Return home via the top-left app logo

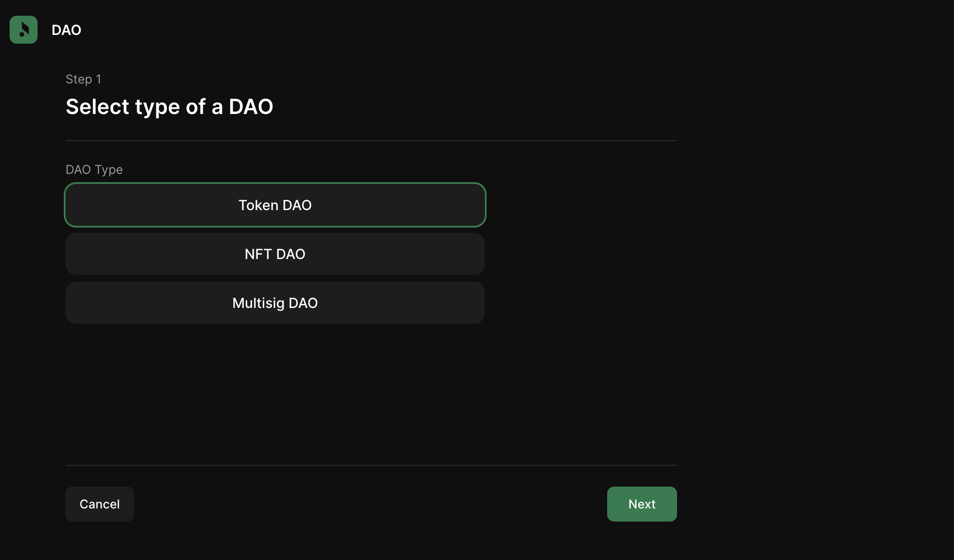24,30
